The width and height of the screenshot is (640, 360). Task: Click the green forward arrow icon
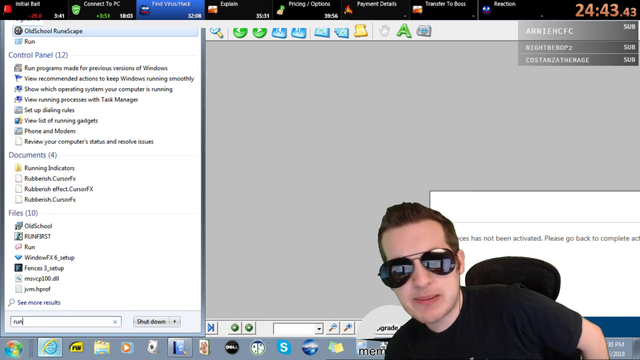click(x=260, y=31)
